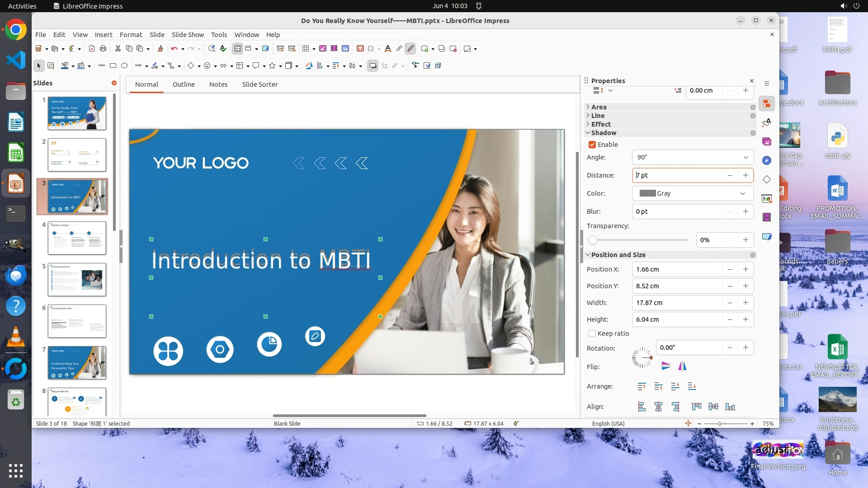Open the Gallery sidebar deck
Viewport: 868px width, 488px height.
coord(767,142)
